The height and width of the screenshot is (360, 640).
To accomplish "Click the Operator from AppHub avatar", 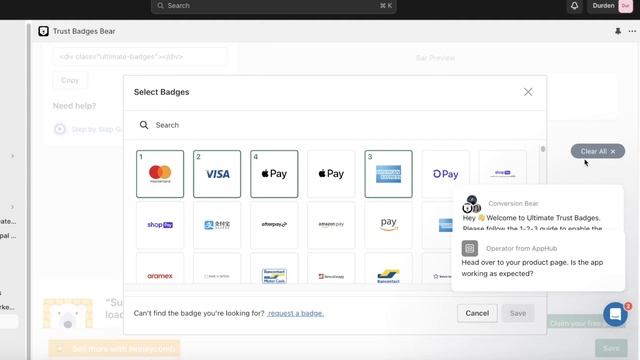I will (x=469, y=248).
